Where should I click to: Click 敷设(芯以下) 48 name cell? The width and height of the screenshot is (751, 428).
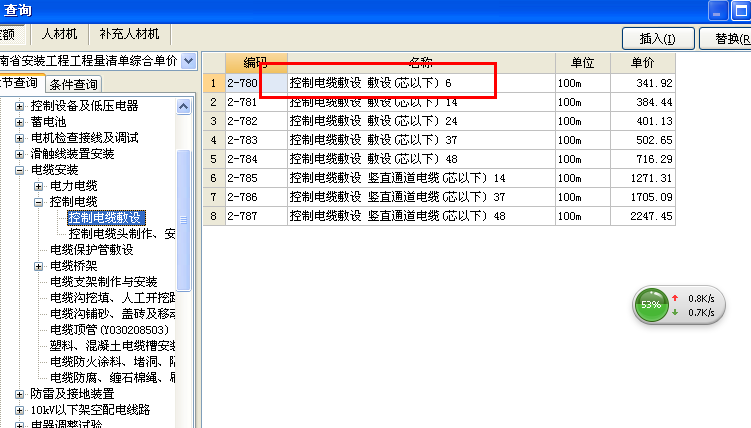[421, 159]
